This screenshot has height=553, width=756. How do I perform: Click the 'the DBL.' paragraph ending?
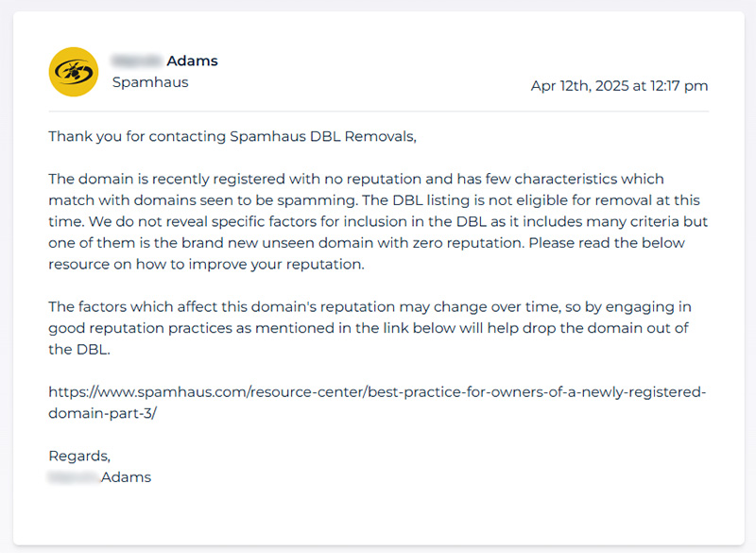[x=79, y=349]
